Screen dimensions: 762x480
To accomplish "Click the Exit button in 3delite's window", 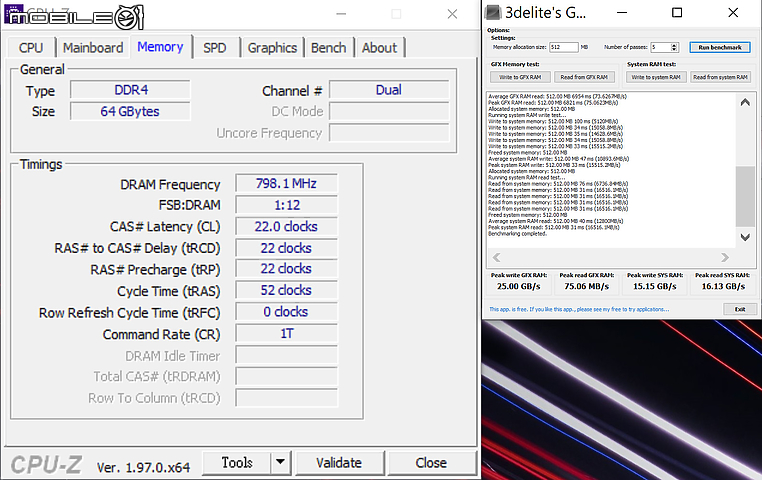I will click(x=740, y=309).
